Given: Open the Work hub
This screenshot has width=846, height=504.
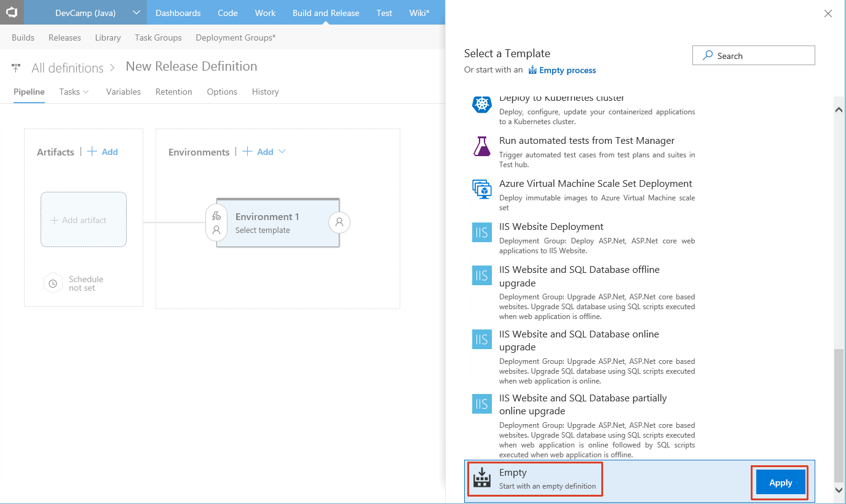Looking at the screenshot, I should pyautogui.click(x=265, y=12).
